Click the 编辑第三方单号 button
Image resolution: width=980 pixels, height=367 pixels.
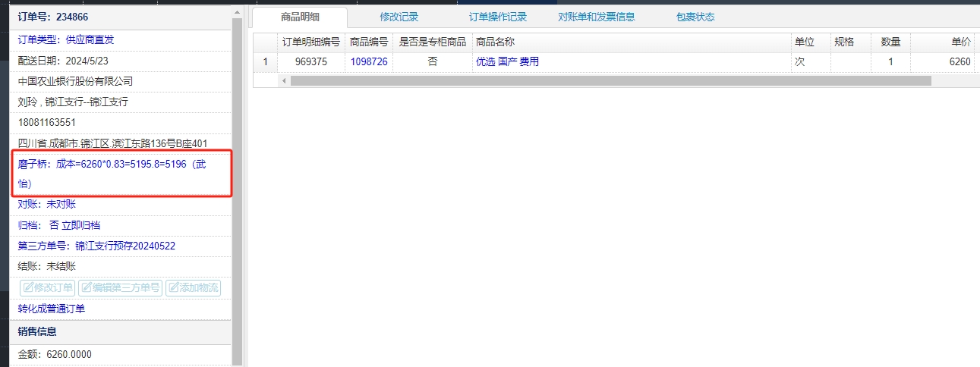[x=120, y=287]
